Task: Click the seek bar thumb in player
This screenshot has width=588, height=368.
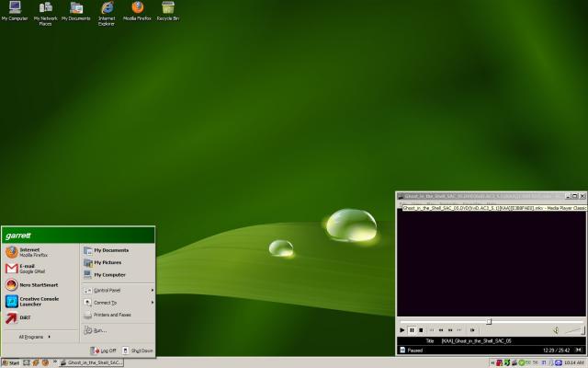Action: pyautogui.click(x=489, y=321)
